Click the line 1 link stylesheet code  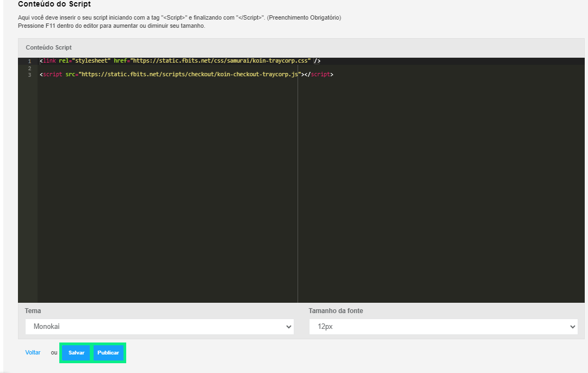[x=180, y=61]
